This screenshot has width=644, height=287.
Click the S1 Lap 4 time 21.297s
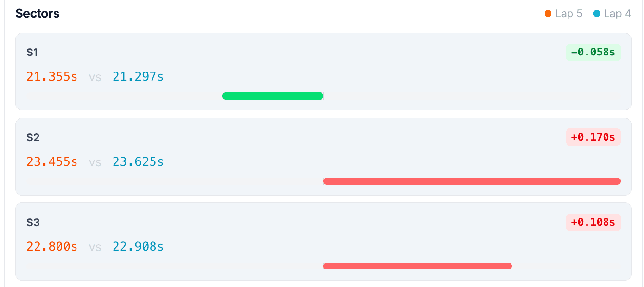pyautogui.click(x=138, y=77)
